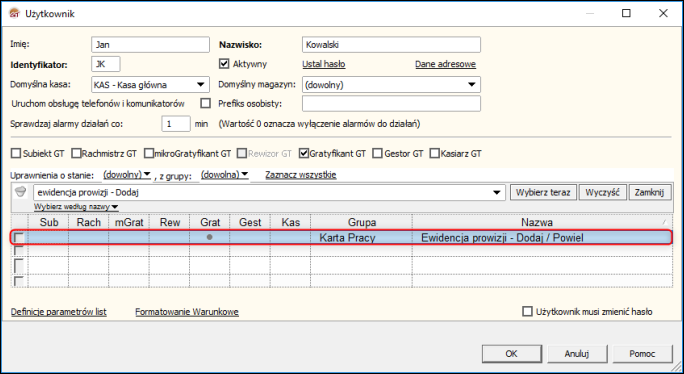The height and width of the screenshot is (374, 684).
Task: Open the Domyślna kasa dropdown
Action: [201, 85]
